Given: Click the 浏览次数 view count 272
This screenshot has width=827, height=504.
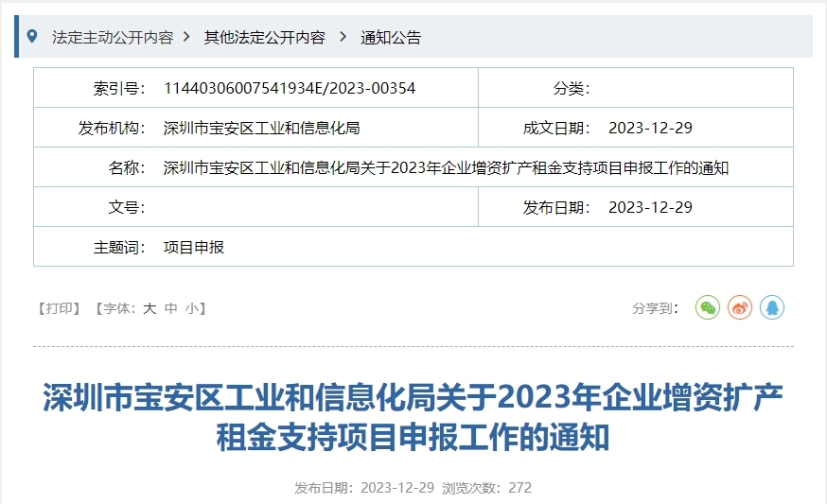Looking at the screenshot, I should 519,488.
